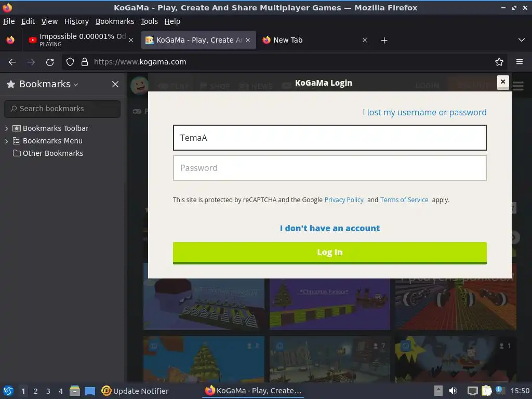
Task: Open the Edit menu
Action: [x=28, y=21]
